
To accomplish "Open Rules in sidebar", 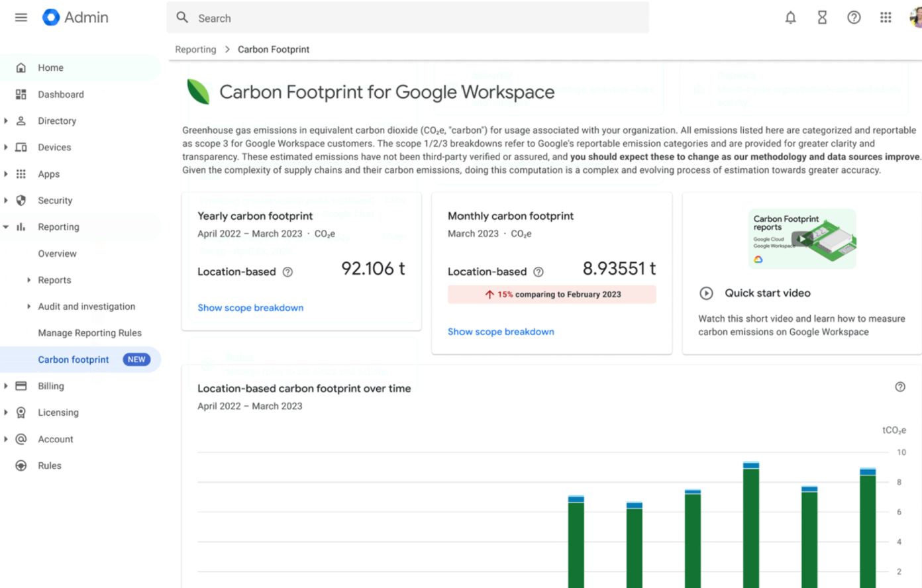I will [x=80, y=465].
